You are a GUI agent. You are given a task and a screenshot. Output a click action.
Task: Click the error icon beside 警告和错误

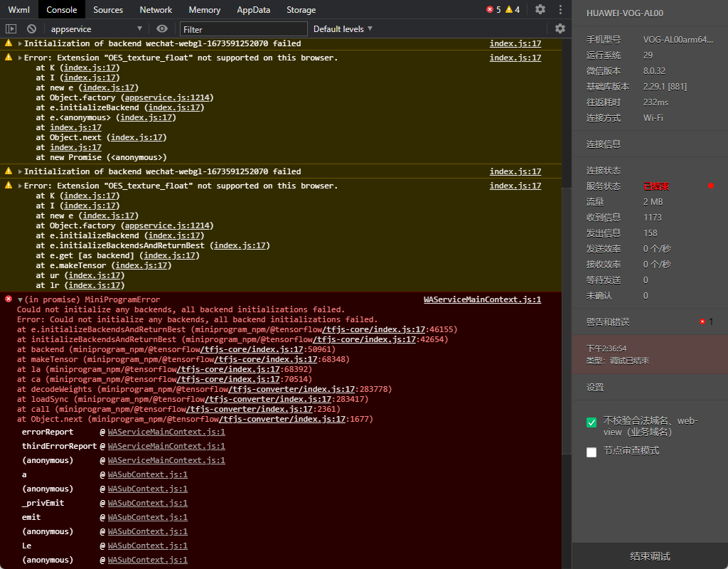coord(702,321)
